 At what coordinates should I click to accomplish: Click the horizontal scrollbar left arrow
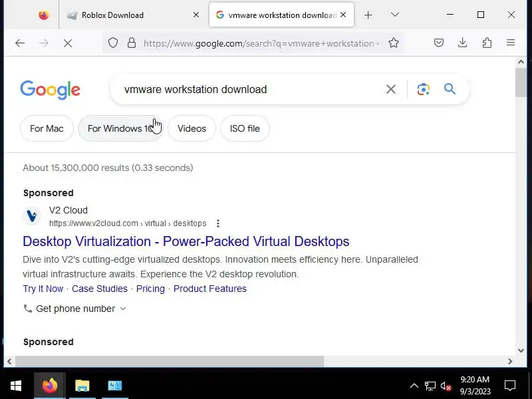coord(9,361)
